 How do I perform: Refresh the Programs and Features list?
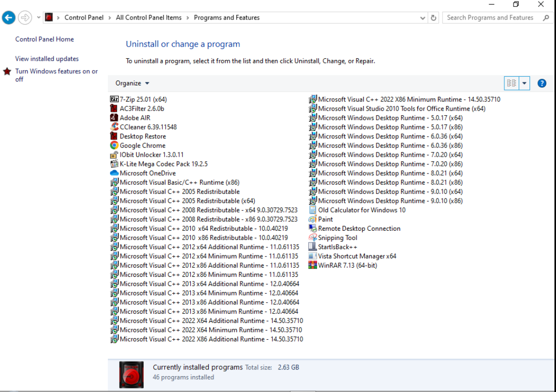click(x=433, y=18)
